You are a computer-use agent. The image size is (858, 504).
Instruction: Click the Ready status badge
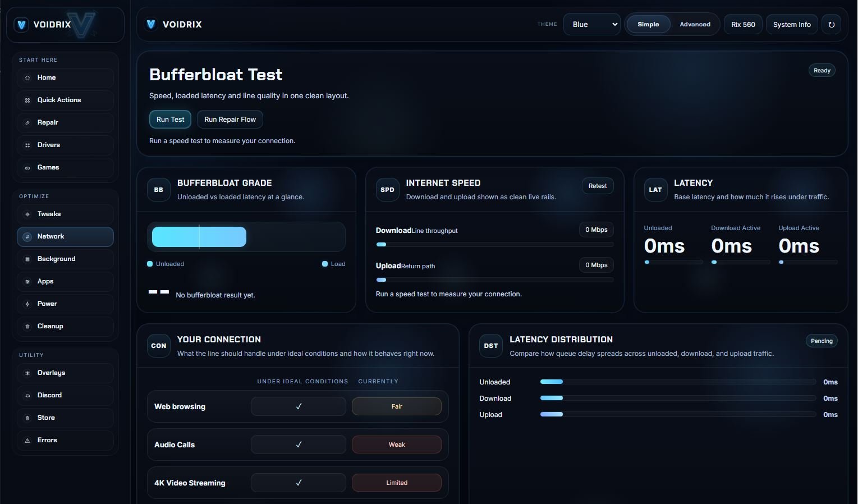[x=822, y=70]
